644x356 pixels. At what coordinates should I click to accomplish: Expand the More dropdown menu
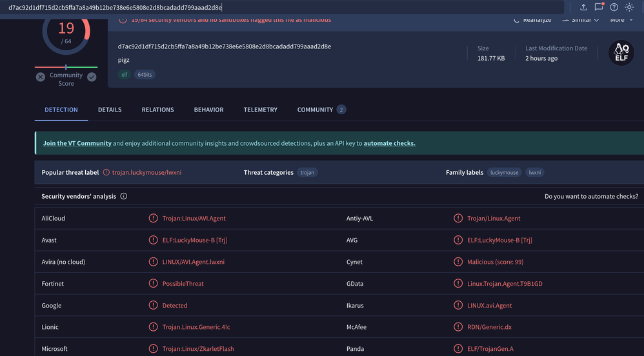[621, 20]
